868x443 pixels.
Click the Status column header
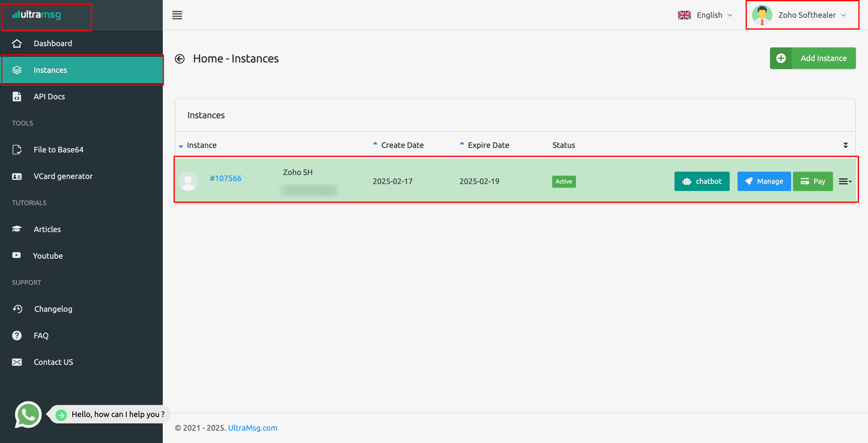(x=564, y=145)
